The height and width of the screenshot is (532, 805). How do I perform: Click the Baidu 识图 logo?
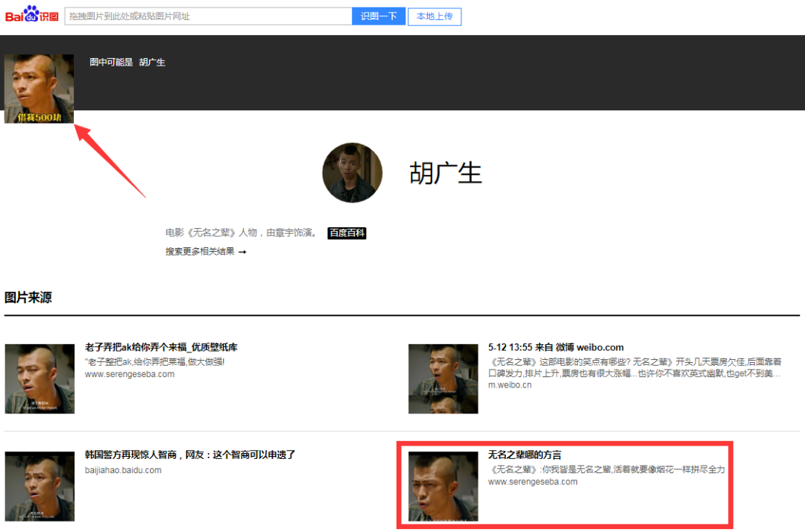[31, 15]
